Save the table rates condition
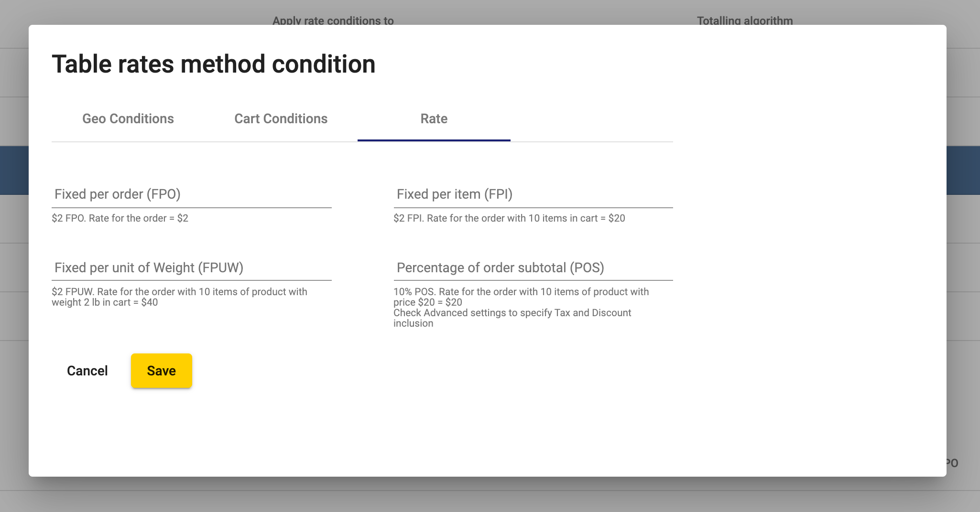This screenshot has height=512, width=980. (x=161, y=371)
